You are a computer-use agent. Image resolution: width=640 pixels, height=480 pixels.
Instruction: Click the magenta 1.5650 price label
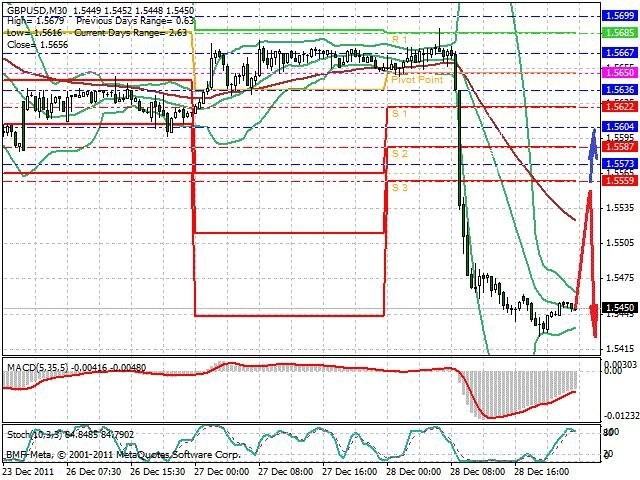point(620,73)
